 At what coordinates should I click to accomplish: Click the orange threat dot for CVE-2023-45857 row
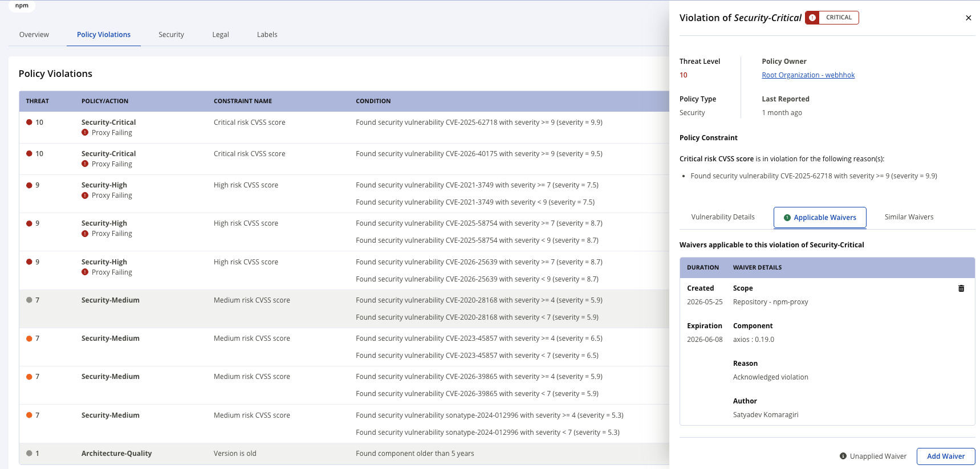(29, 339)
